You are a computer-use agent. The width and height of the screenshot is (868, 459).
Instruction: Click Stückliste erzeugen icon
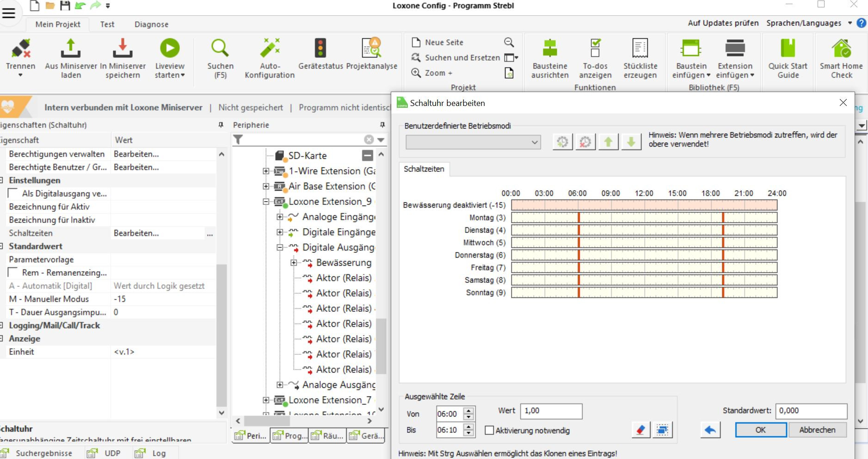pyautogui.click(x=640, y=48)
